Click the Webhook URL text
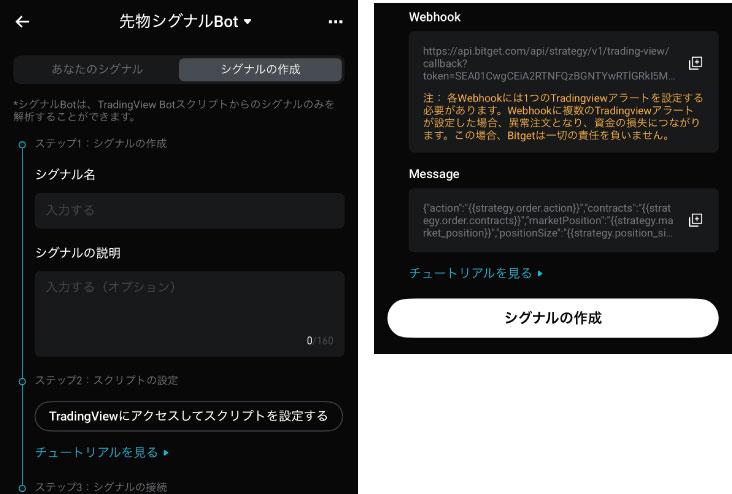This screenshot has height=494, width=732. pyautogui.click(x=546, y=62)
